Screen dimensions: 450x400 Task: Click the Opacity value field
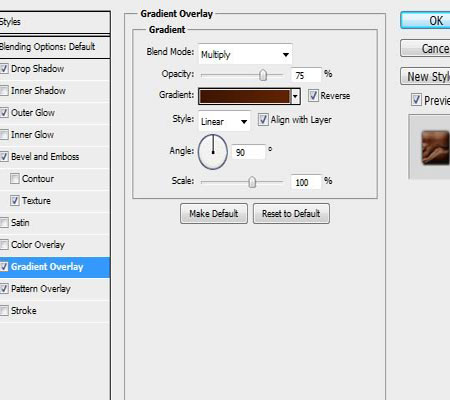[306, 75]
